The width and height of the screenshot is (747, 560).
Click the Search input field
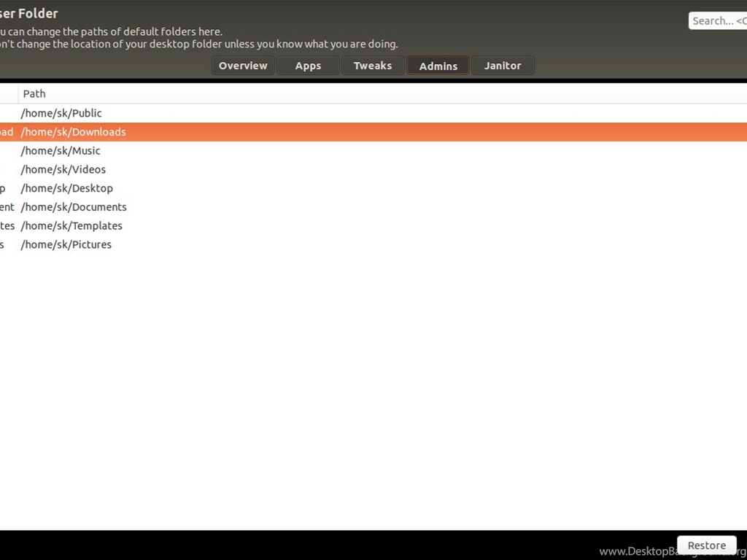[718, 20]
